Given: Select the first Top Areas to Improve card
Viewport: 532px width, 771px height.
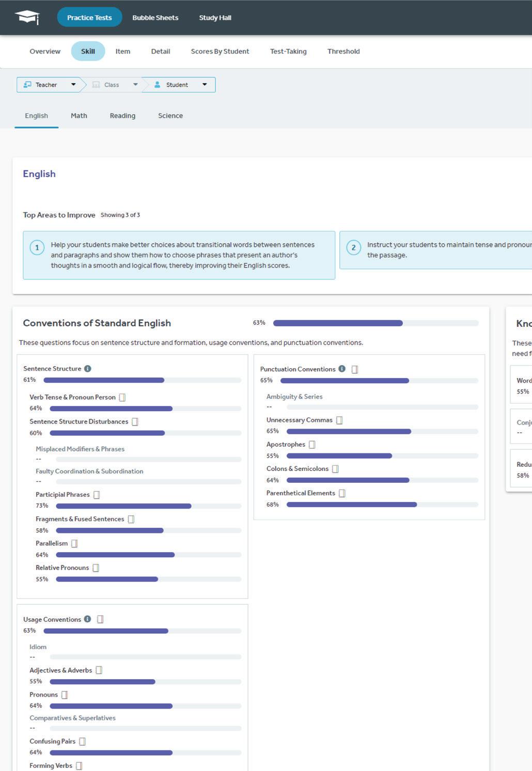Looking at the screenshot, I should 179,255.
